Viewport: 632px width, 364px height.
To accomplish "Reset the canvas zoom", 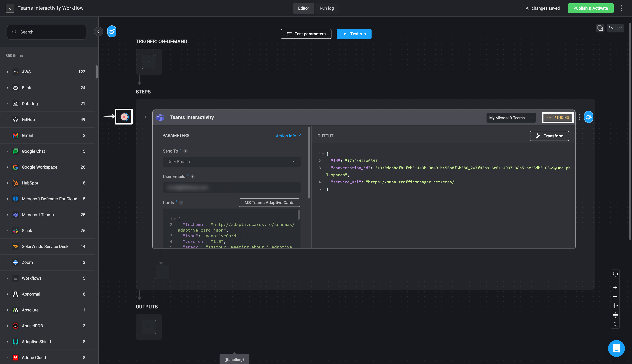I will tap(615, 274).
